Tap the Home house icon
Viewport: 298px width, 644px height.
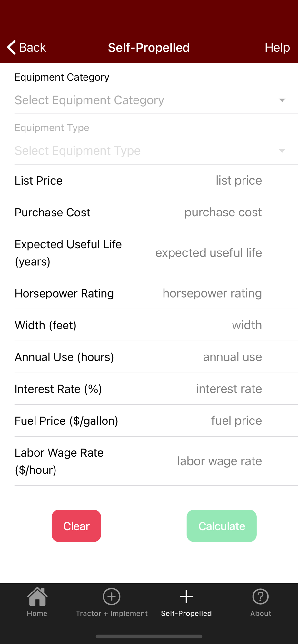(37, 596)
